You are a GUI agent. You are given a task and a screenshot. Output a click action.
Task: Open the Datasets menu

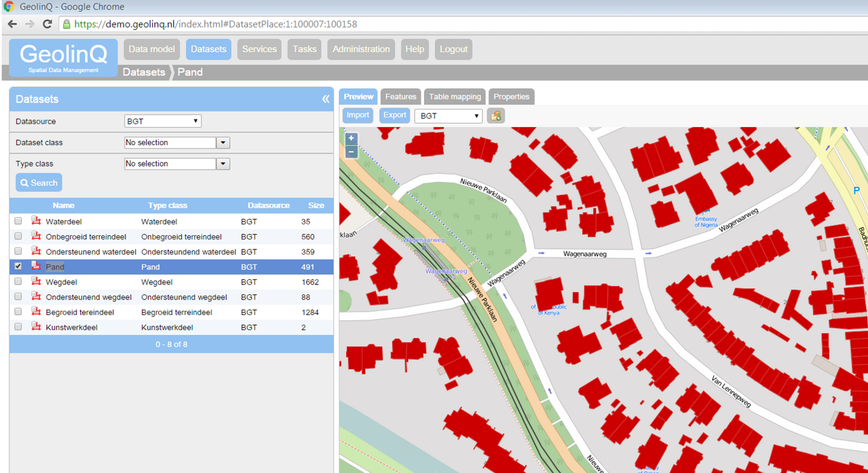[208, 49]
